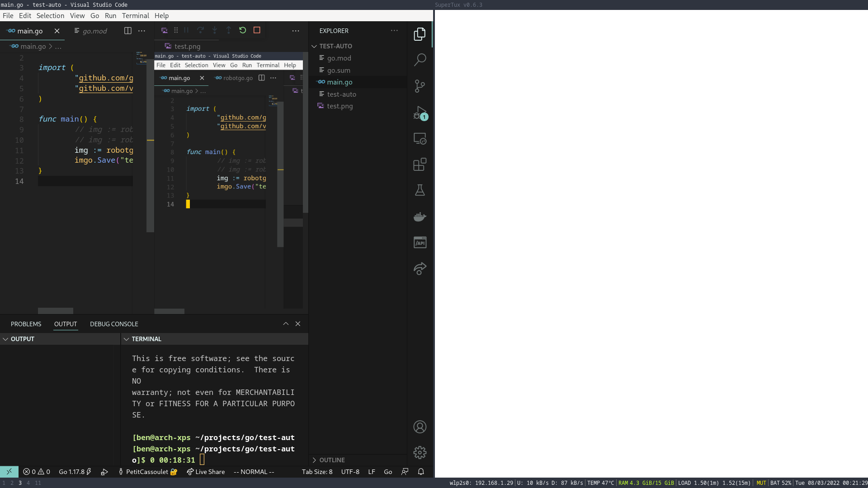Image resolution: width=868 pixels, height=488 pixels.
Task: Open the Source Control panel
Action: [420, 86]
